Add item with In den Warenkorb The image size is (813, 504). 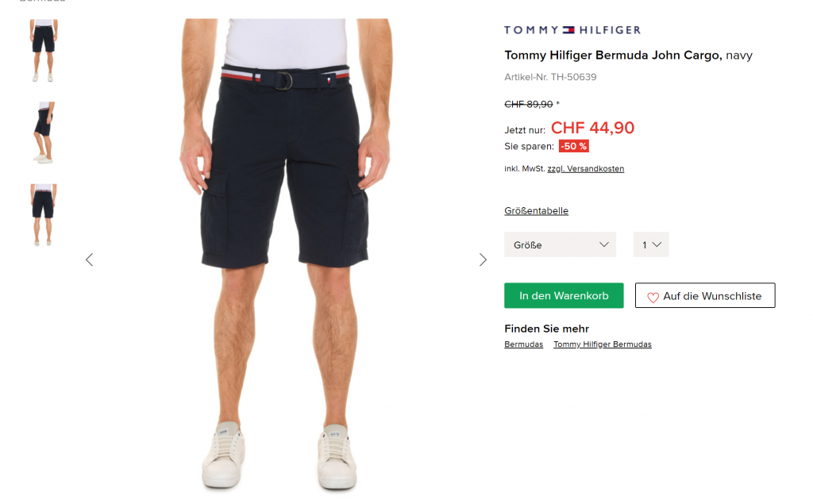click(x=564, y=295)
